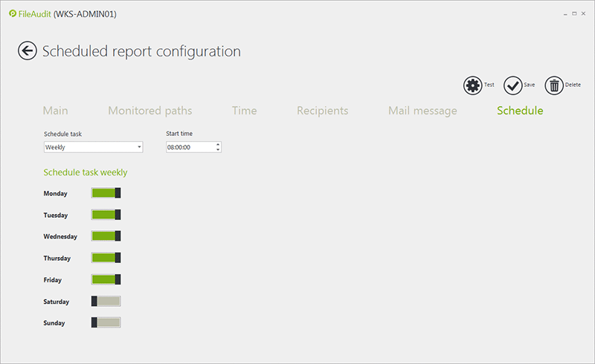The width and height of the screenshot is (595, 364).
Task: Select the Mail message tab
Action: (422, 111)
